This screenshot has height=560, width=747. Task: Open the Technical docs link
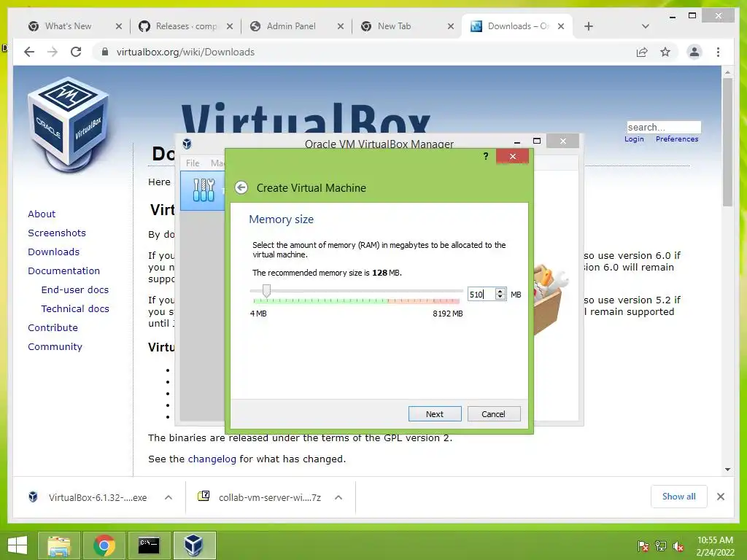75,308
